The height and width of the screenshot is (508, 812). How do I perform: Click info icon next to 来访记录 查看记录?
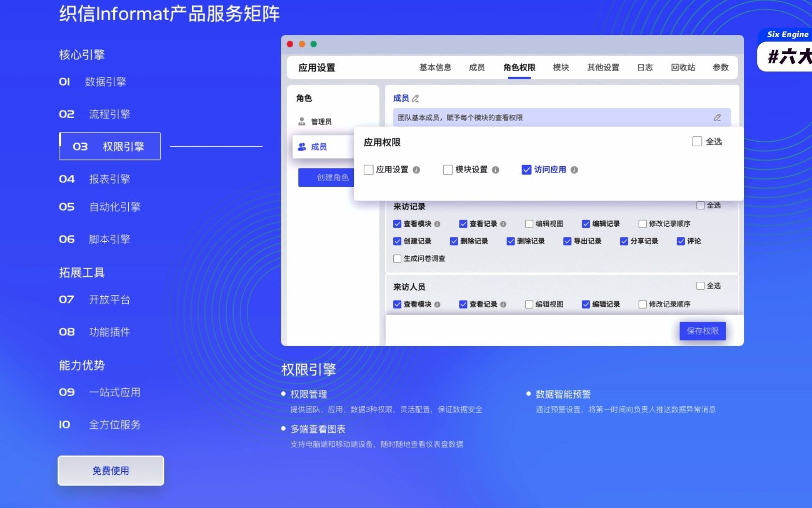[x=503, y=224]
